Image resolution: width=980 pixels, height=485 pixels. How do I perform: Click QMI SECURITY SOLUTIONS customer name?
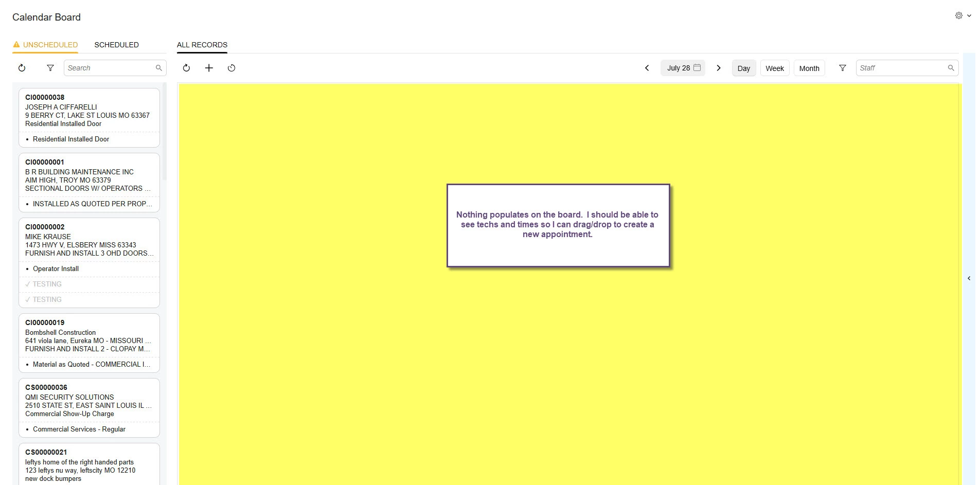tap(69, 397)
